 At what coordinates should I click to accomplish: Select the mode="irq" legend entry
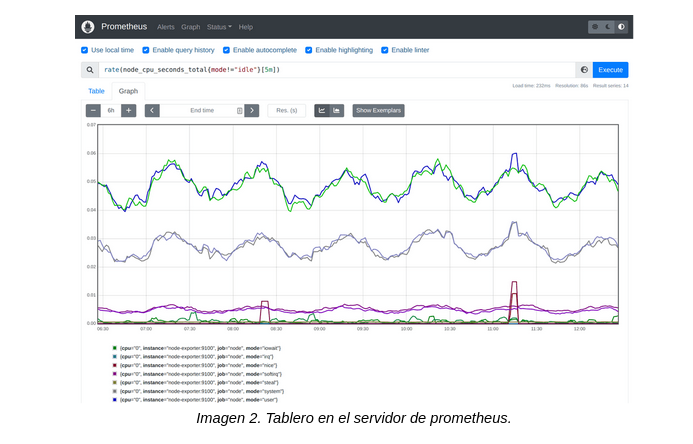click(x=197, y=357)
